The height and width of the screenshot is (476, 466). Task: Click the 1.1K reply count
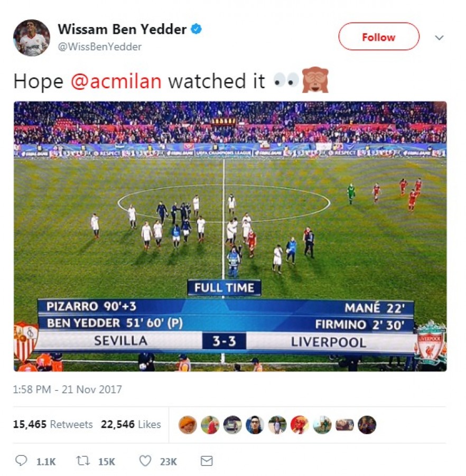click(46, 462)
